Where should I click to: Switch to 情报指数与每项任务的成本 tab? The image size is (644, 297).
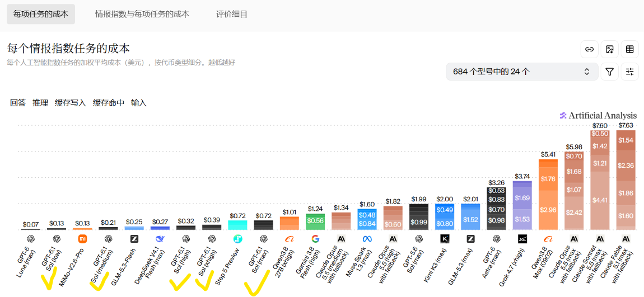coord(142,15)
